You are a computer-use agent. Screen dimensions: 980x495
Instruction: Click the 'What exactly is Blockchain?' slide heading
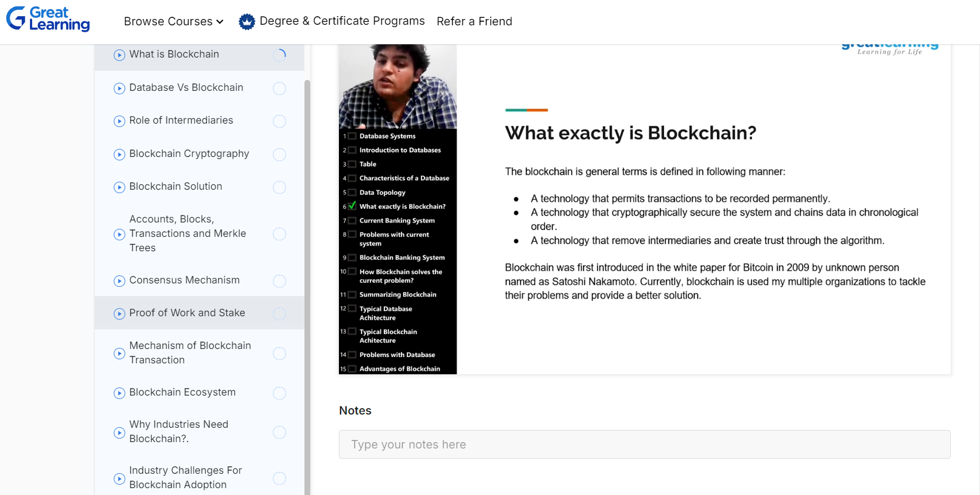click(x=631, y=133)
